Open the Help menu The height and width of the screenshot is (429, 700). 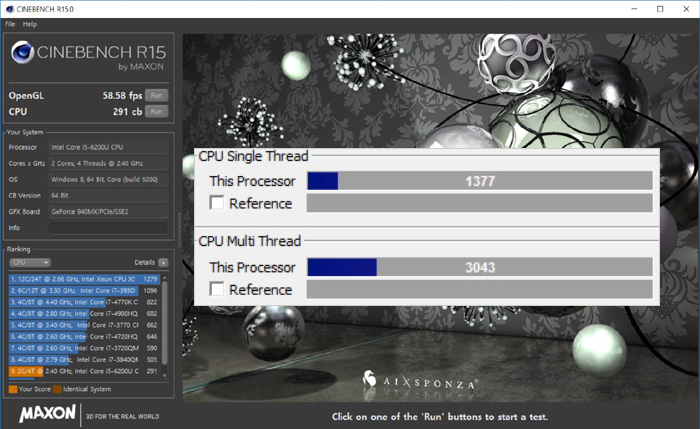click(30, 24)
